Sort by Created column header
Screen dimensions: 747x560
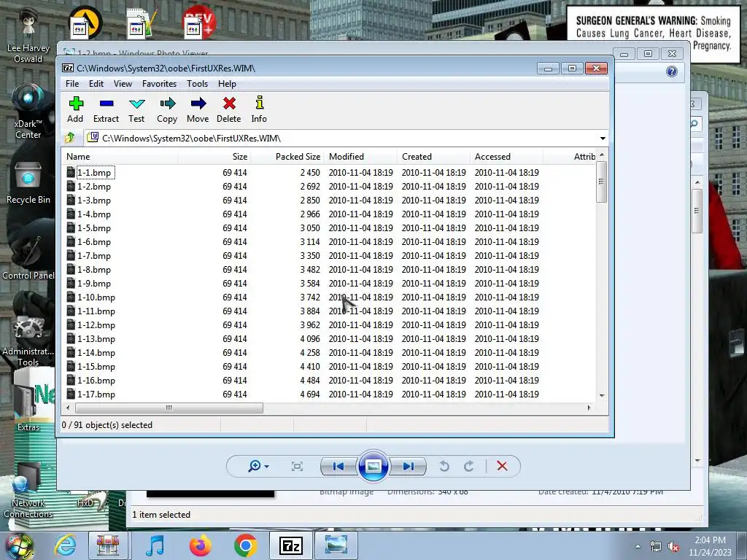click(433, 157)
